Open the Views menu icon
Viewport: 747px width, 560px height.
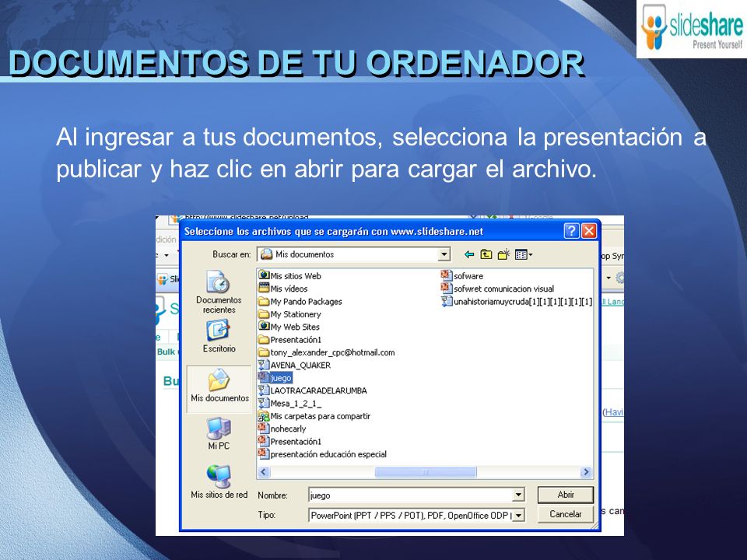tap(523, 255)
